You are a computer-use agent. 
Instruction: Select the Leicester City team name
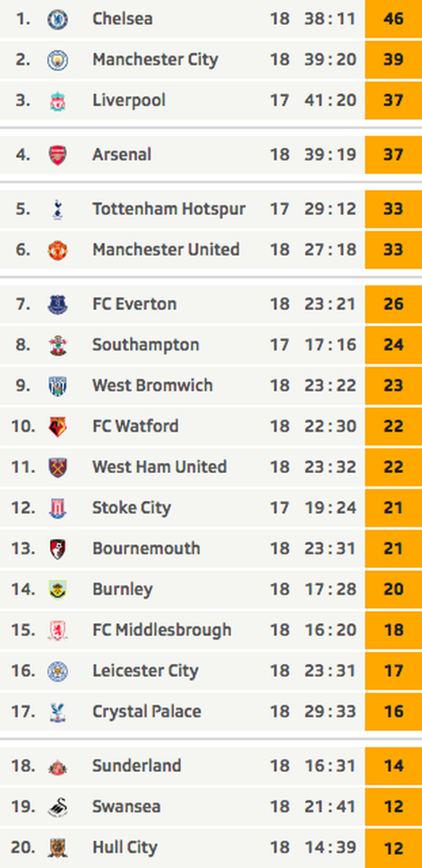coord(145,671)
